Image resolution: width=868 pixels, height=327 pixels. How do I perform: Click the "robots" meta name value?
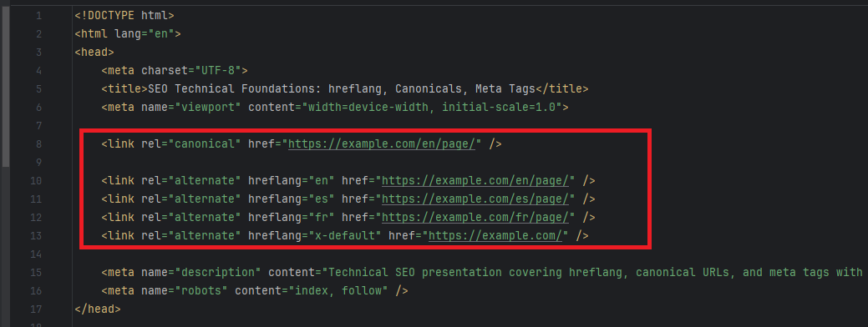pyautogui.click(x=201, y=290)
